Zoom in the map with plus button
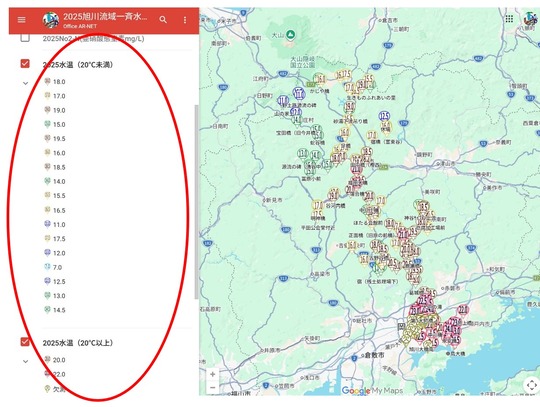This screenshot has width=540, height=407. click(x=212, y=374)
